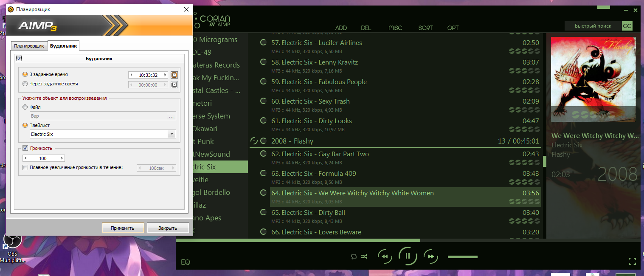
Task: Collapse the 2008 - Flashy album group
Action: point(254,141)
